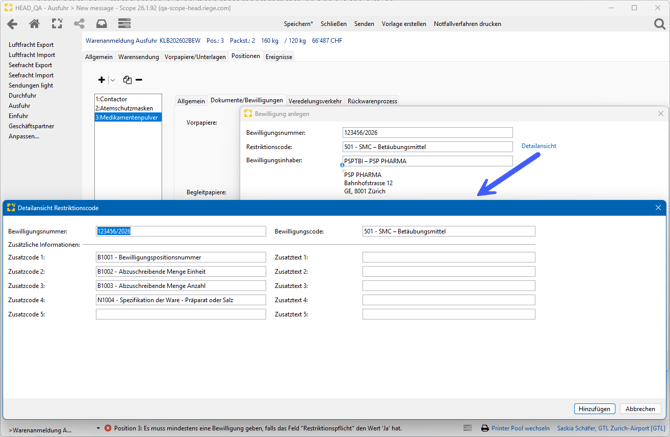The height and width of the screenshot is (437, 670).
Task: Open the Veredelungsverkehr tab
Action: [x=315, y=101]
